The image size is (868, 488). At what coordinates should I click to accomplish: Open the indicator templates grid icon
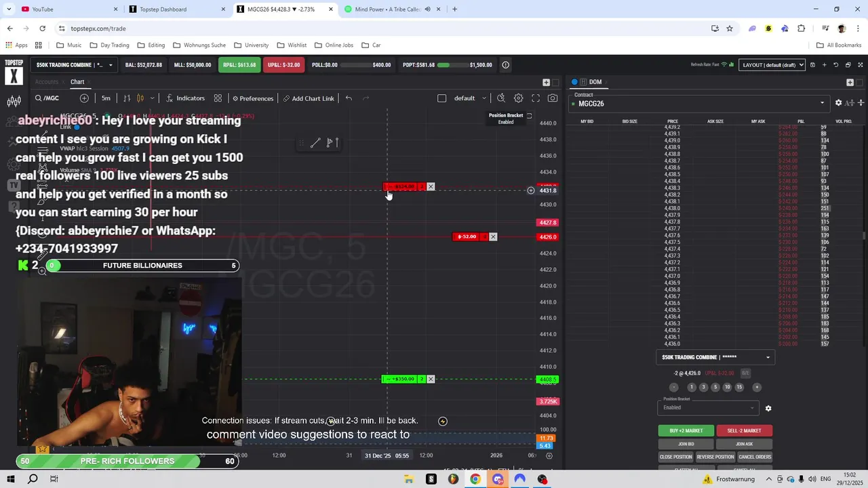[x=218, y=98]
